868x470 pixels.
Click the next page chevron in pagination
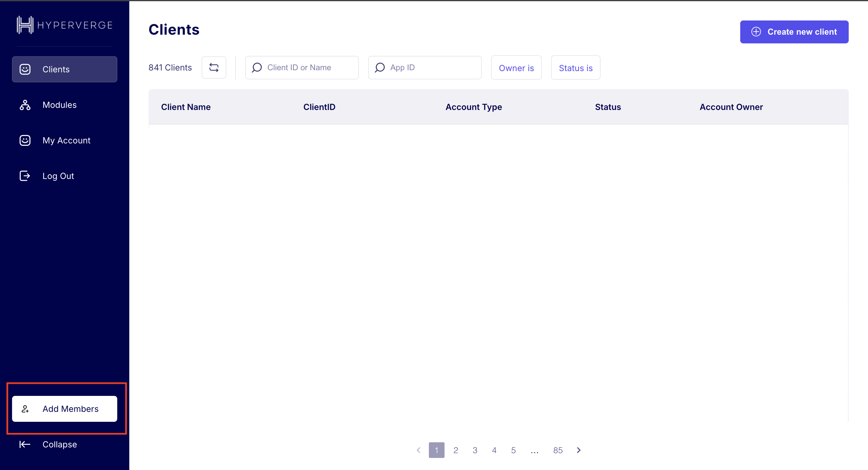[579, 450]
